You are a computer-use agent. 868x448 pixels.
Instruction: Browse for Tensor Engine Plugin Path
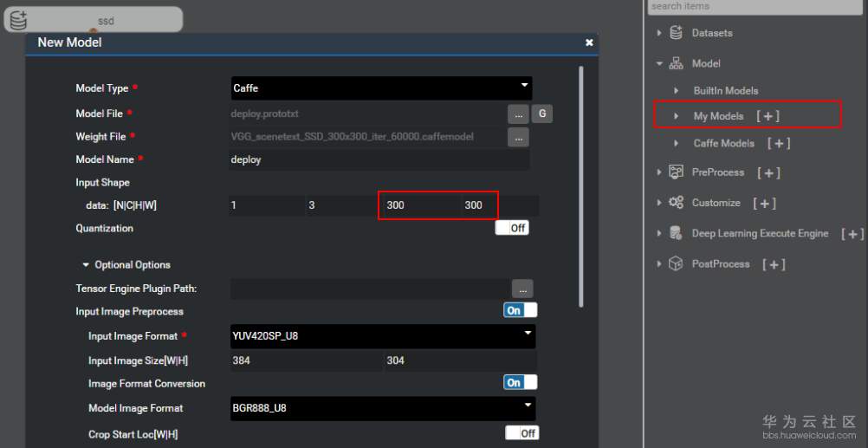[522, 289]
